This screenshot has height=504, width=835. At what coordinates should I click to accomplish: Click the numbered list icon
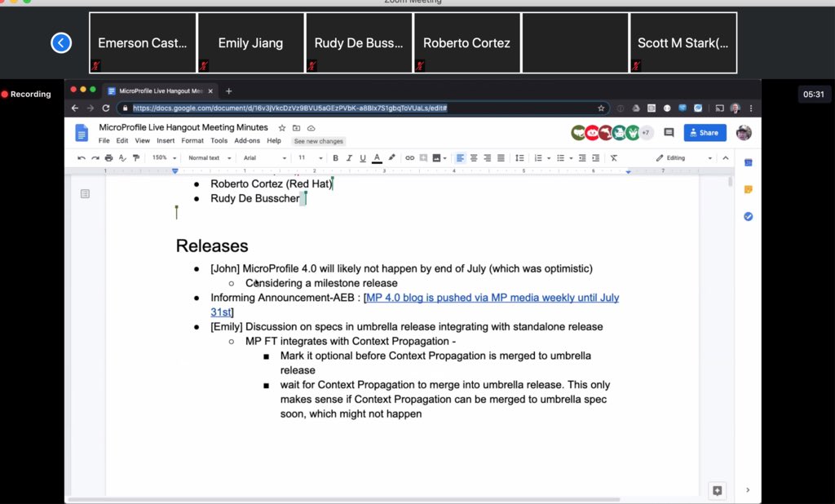click(x=538, y=157)
